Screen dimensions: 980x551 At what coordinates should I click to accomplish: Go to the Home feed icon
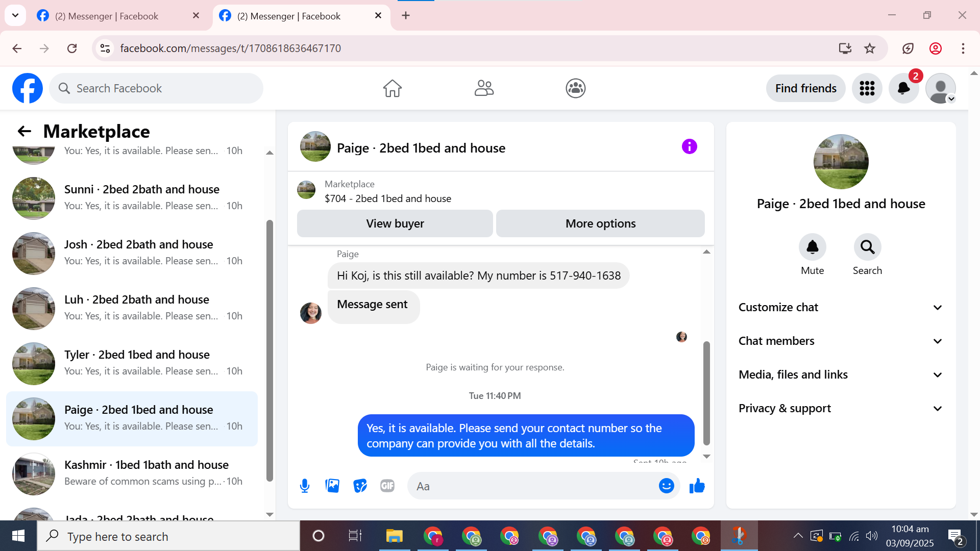coord(393,88)
